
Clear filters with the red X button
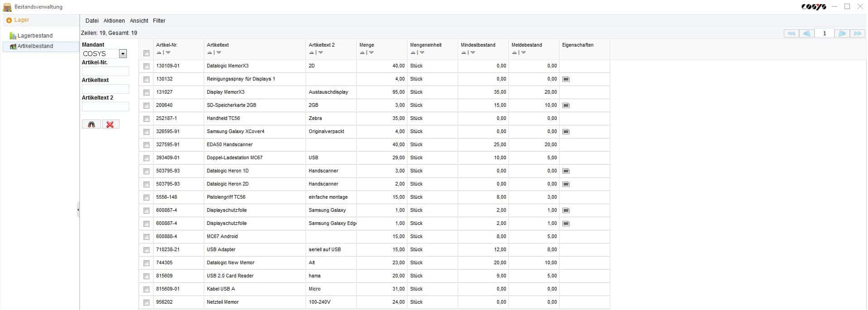(110, 124)
